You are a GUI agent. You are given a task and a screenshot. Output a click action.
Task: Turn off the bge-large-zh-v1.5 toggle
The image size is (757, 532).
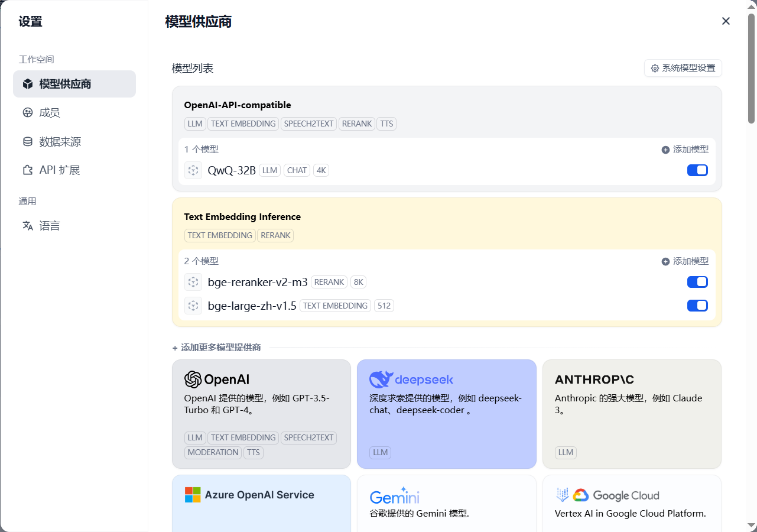pyautogui.click(x=697, y=306)
